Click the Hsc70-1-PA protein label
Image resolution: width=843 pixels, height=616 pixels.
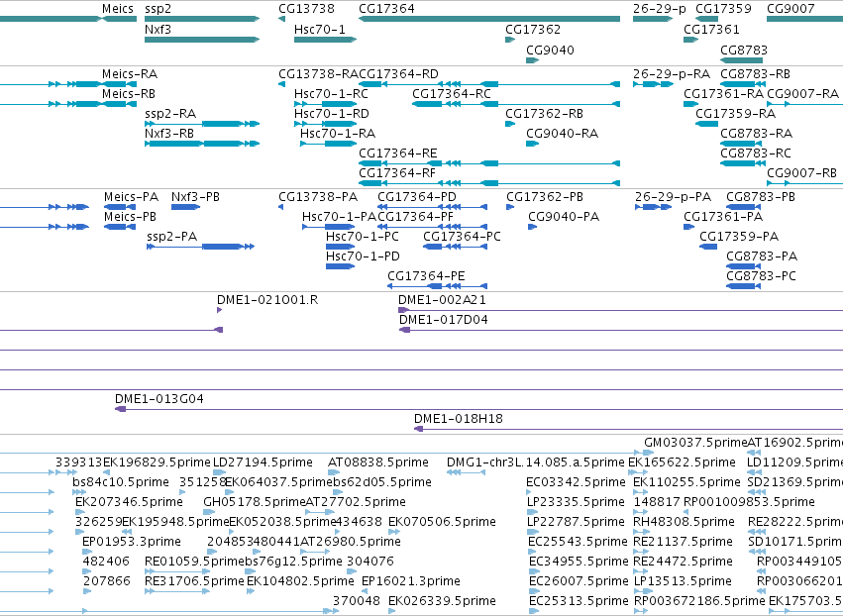(x=339, y=217)
